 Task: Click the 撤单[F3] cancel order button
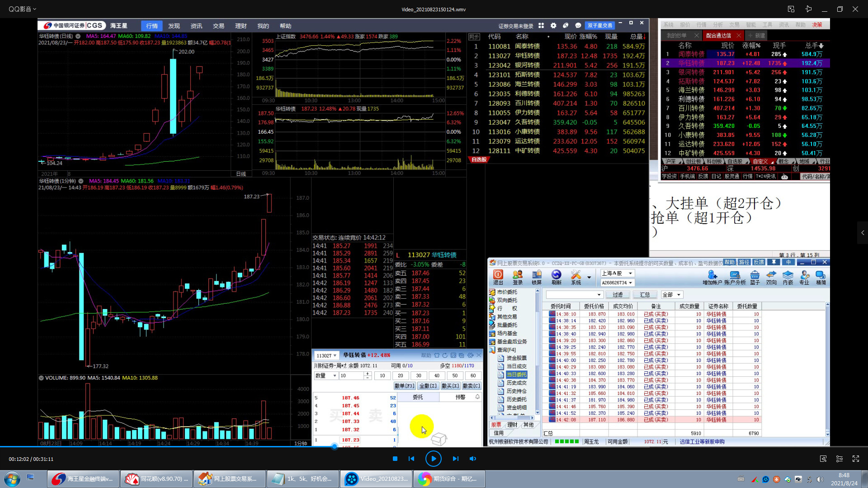(405, 386)
